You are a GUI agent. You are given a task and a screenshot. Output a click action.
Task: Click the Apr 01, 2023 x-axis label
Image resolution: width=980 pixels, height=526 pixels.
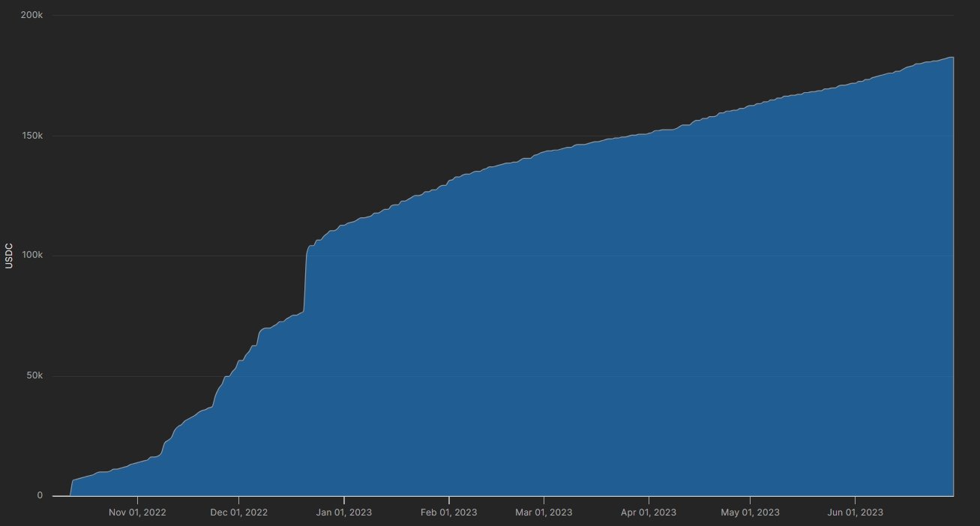(x=648, y=513)
